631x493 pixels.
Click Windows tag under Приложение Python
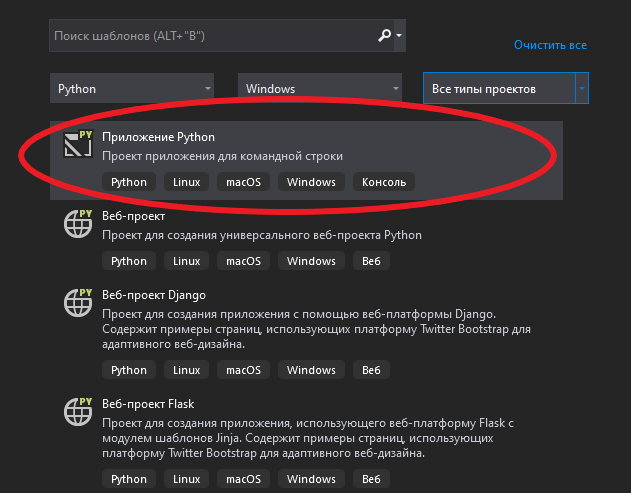pyautogui.click(x=311, y=182)
